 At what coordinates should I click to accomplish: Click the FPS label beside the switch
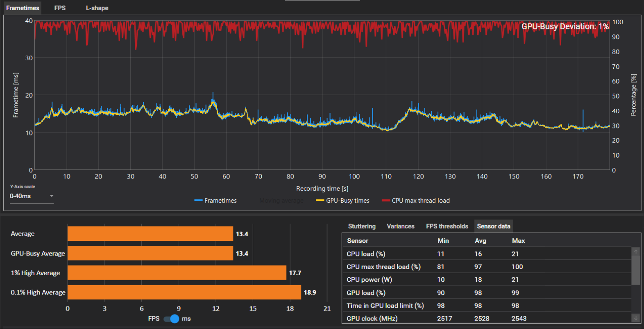point(154,318)
